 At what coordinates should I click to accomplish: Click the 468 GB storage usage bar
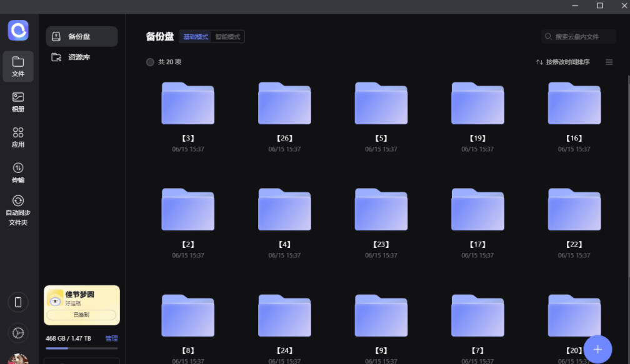(81, 348)
